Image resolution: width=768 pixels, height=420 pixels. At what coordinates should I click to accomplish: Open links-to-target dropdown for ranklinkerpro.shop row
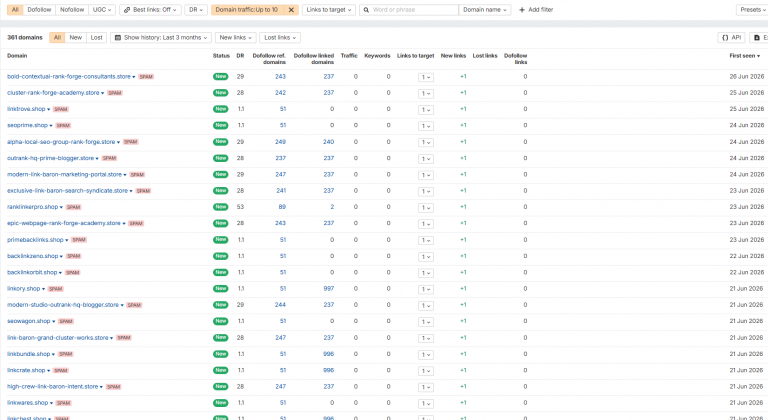point(426,208)
